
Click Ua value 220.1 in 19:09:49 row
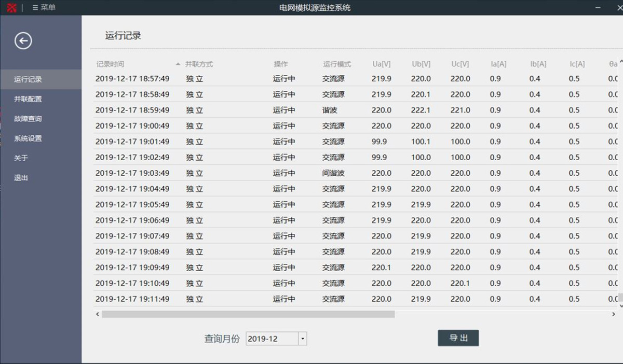382,268
